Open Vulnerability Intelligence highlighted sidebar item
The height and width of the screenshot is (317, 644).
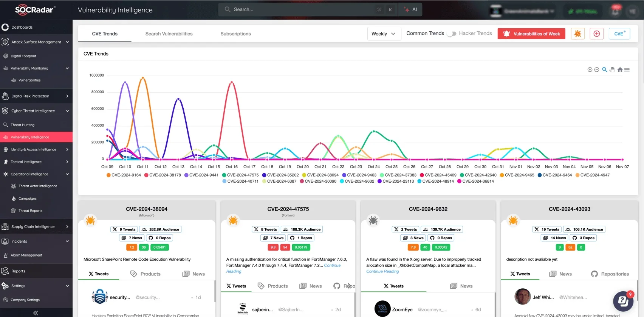point(36,137)
